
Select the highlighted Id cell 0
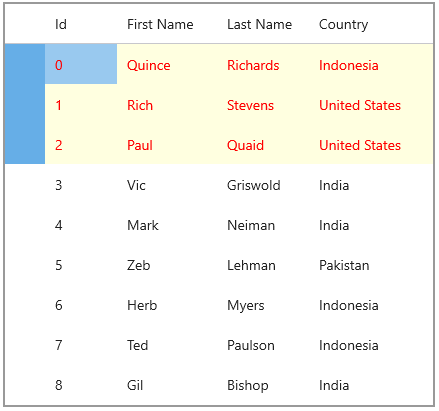tap(81, 64)
